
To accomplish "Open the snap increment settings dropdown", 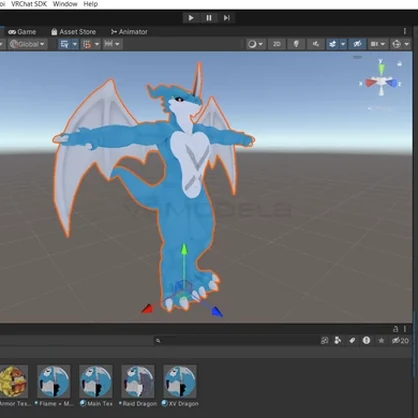I will coord(112,44).
